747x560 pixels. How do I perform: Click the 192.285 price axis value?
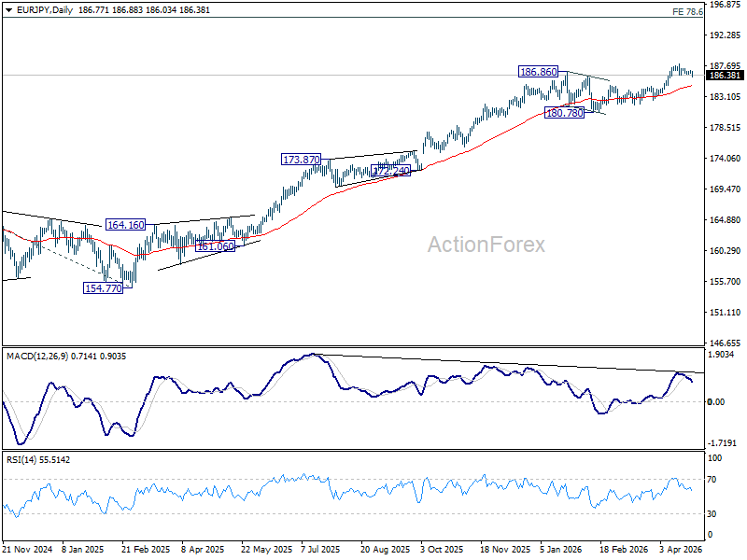[726, 35]
